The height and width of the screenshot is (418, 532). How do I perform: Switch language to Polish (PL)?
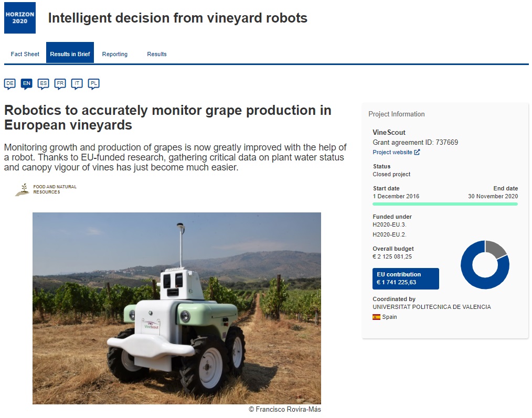[x=93, y=83]
